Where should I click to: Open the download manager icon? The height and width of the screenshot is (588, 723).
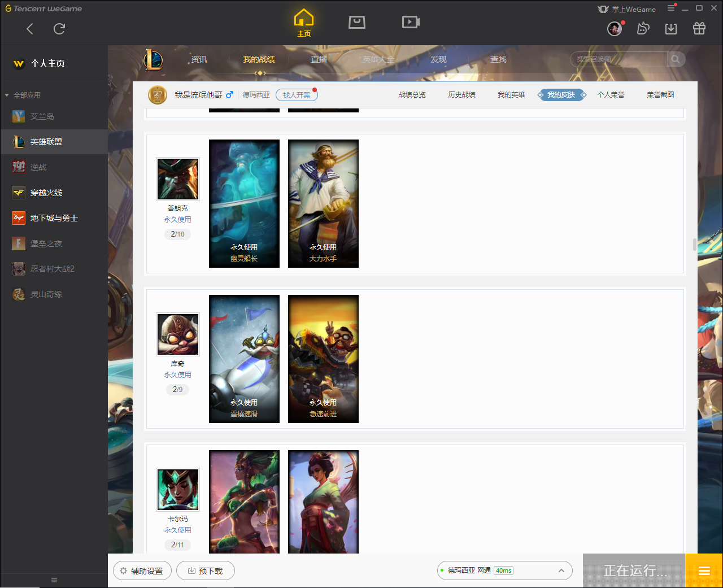pos(671,28)
